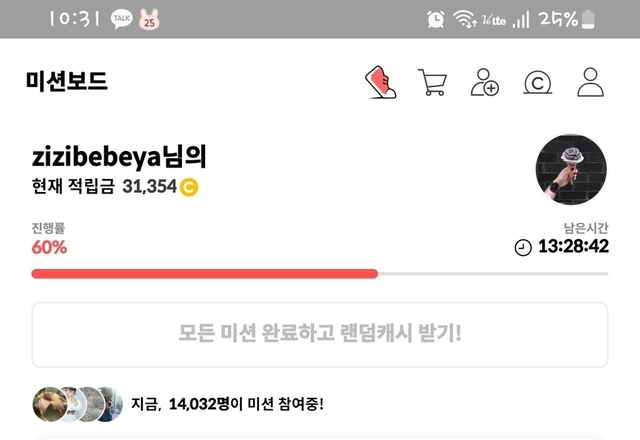Screen dimensions: 640x440
Task: Tap the clock icon beside remaining time
Action: [x=523, y=247]
